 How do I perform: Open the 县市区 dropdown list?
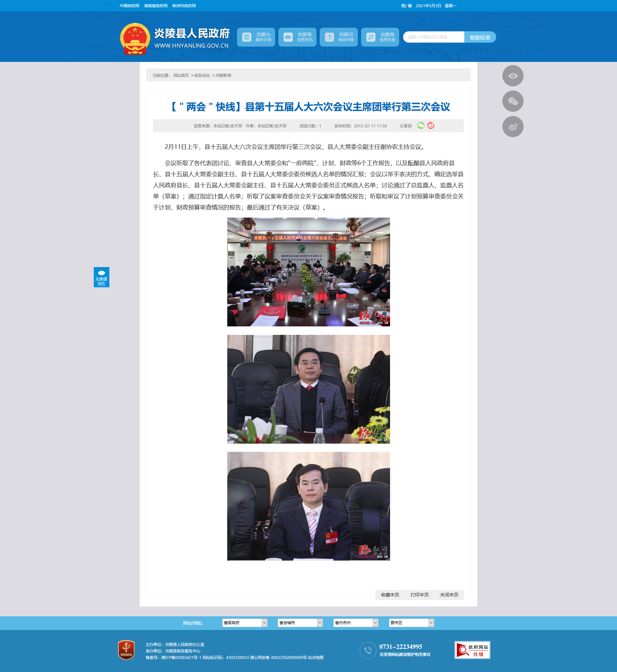point(411,622)
